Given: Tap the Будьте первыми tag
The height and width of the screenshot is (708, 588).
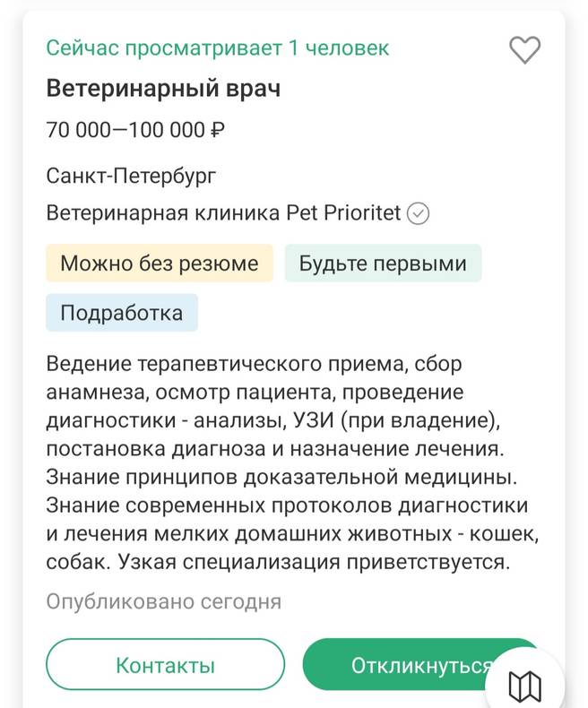Looking at the screenshot, I should point(383,263).
